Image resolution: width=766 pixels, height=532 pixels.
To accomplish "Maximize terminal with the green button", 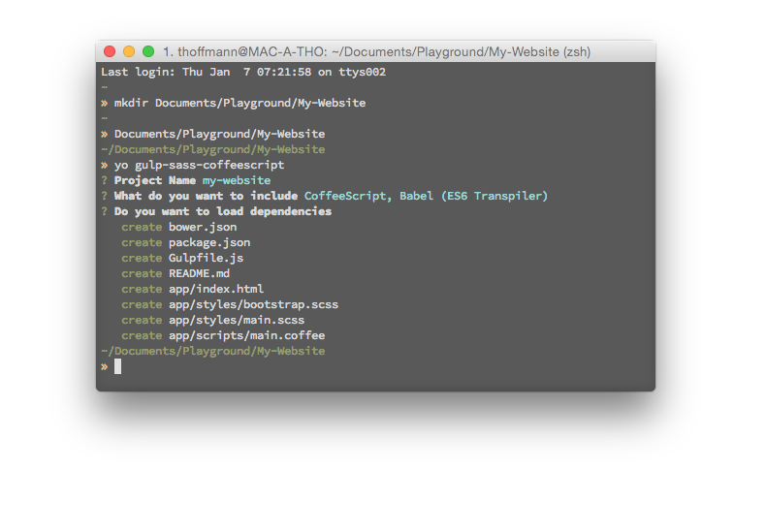I will tap(148, 51).
